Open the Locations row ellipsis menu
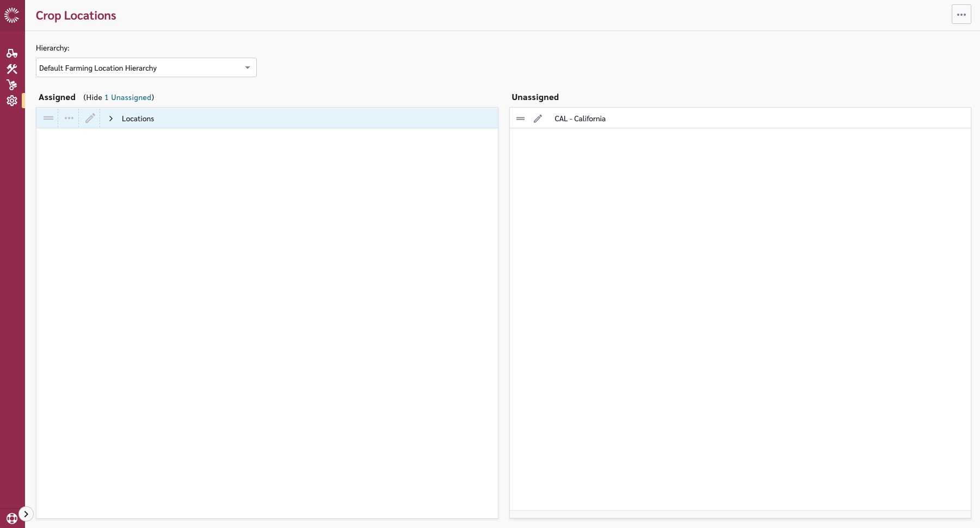Image resolution: width=980 pixels, height=528 pixels. (x=69, y=119)
